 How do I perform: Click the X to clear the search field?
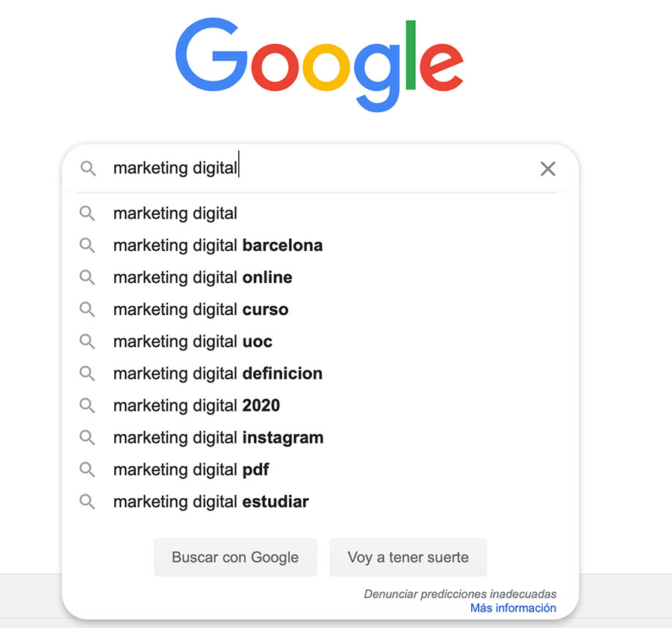[x=547, y=169]
